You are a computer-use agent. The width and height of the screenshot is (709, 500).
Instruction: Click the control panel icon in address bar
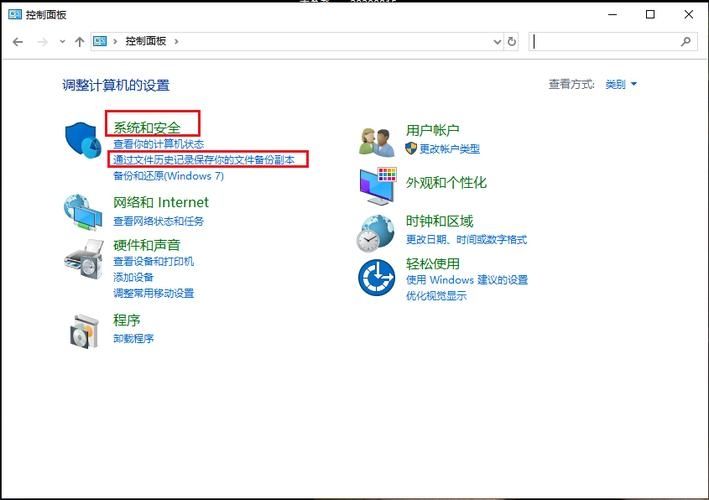(x=100, y=41)
